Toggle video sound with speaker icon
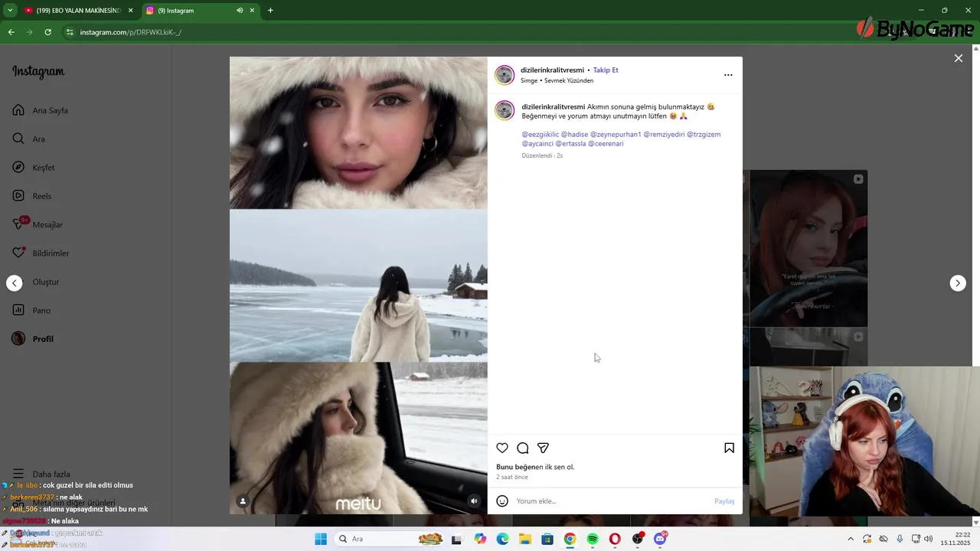Screen dimensions: 980x551 pyautogui.click(x=474, y=501)
